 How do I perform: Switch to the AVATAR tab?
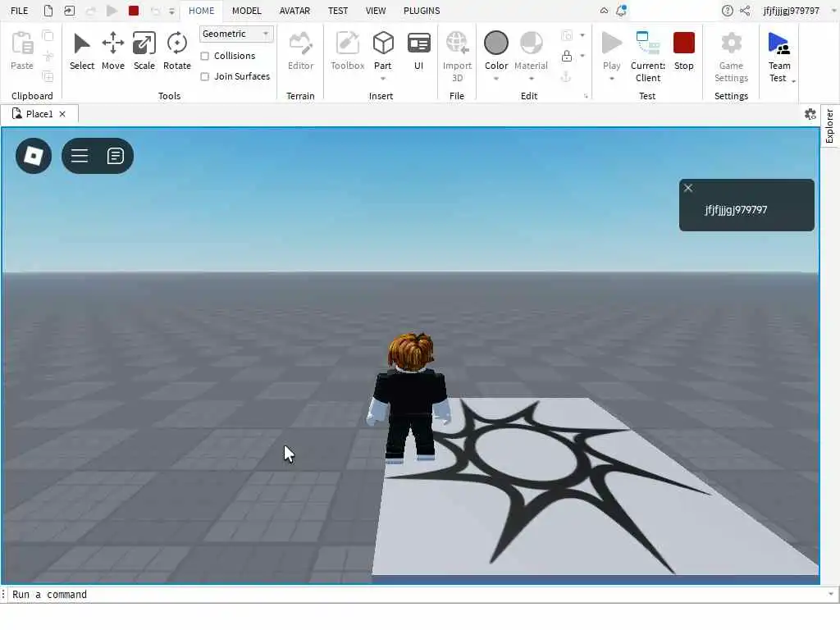coord(294,11)
